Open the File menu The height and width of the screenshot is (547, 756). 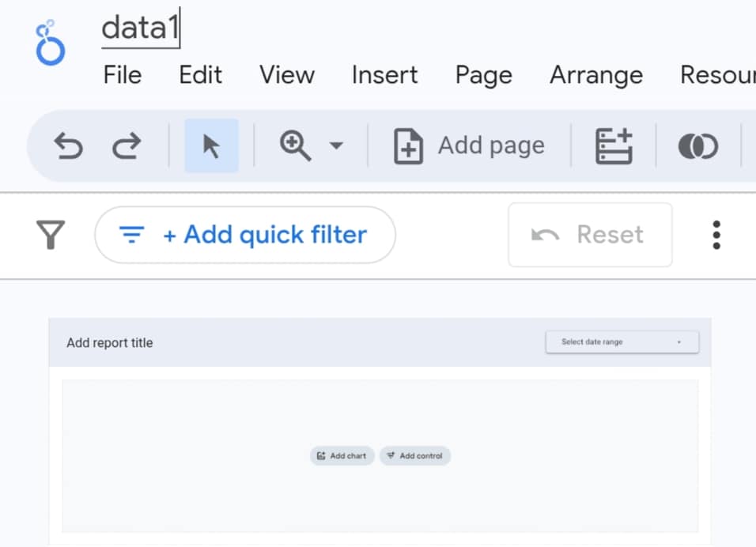123,75
